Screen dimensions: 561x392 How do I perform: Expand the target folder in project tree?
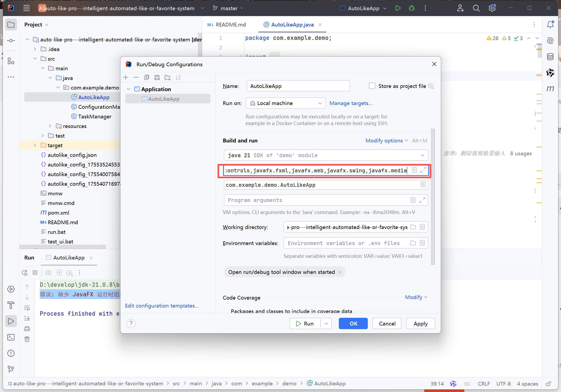coord(35,145)
